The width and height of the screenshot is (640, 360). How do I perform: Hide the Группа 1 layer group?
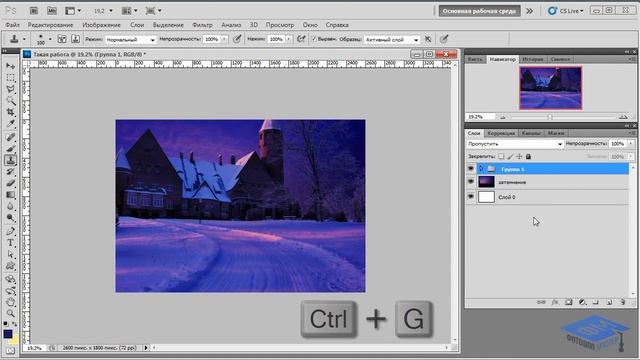pyautogui.click(x=471, y=169)
